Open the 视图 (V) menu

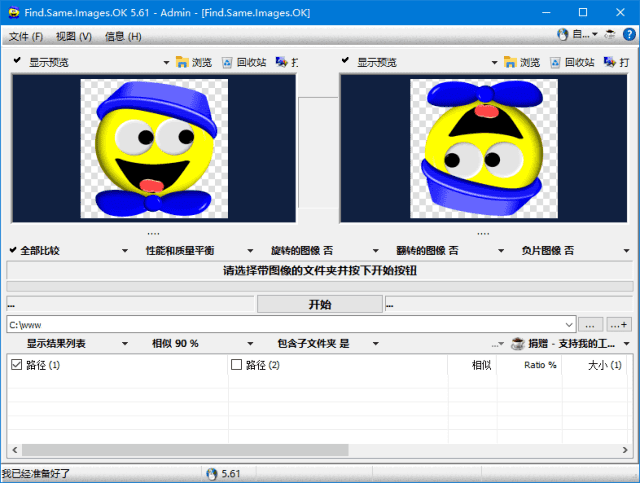73,36
